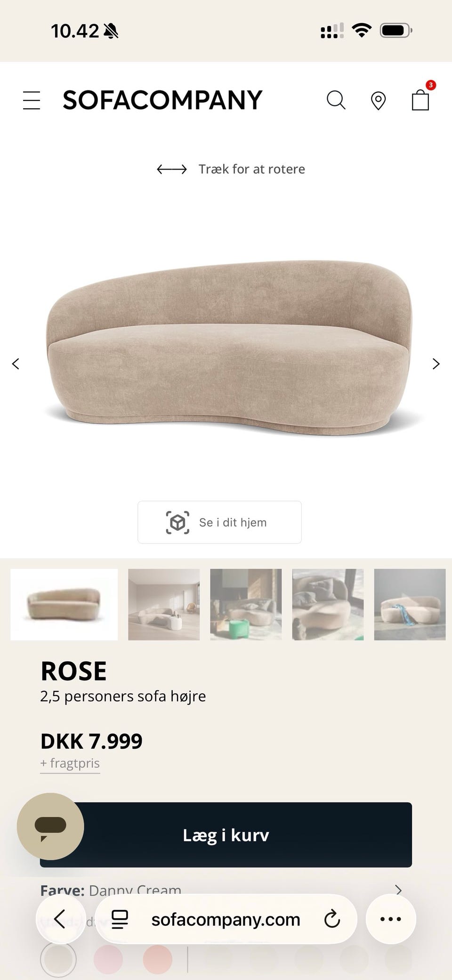
Task: Open the shopping bag cart
Action: pos(420,100)
